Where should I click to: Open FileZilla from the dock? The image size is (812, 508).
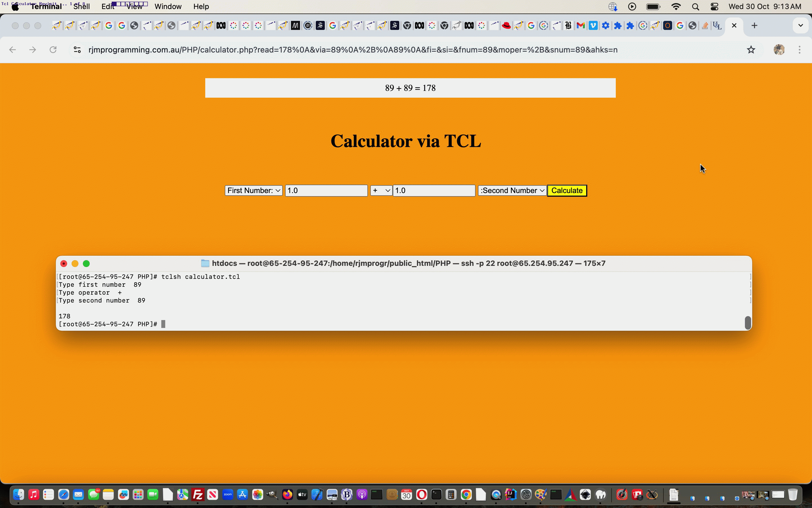tap(198, 494)
